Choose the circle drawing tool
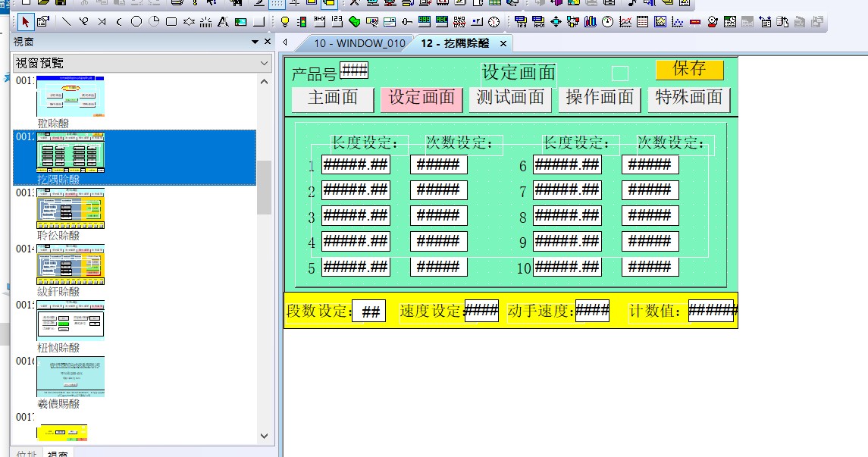This screenshot has width=868, height=457. click(136, 21)
